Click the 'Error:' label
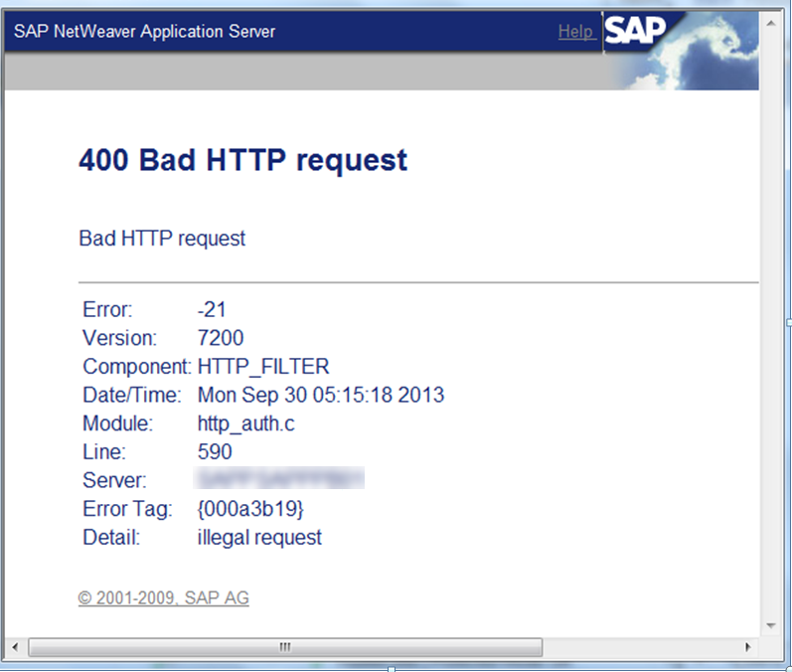792x672 pixels. pos(107,310)
